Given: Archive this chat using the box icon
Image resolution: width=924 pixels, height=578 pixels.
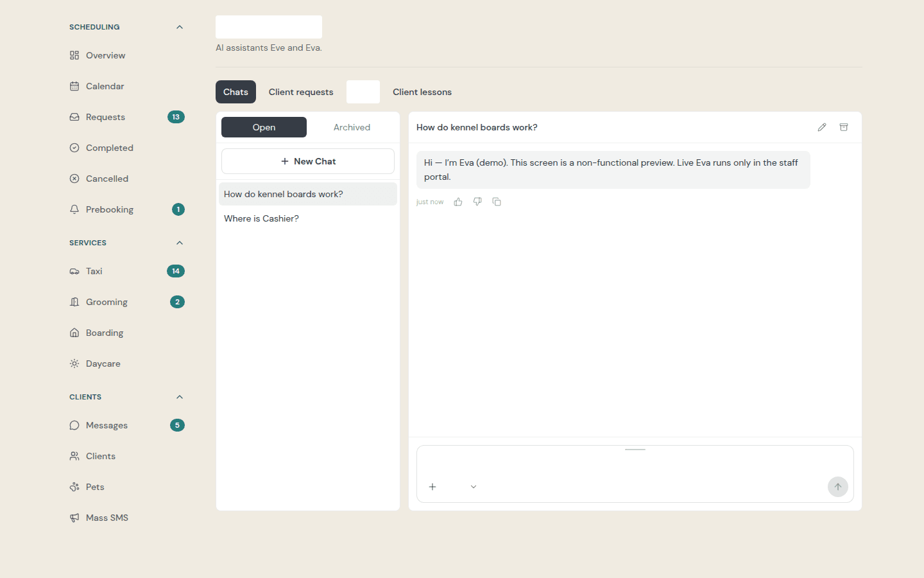Looking at the screenshot, I should [x=844, y=127].
